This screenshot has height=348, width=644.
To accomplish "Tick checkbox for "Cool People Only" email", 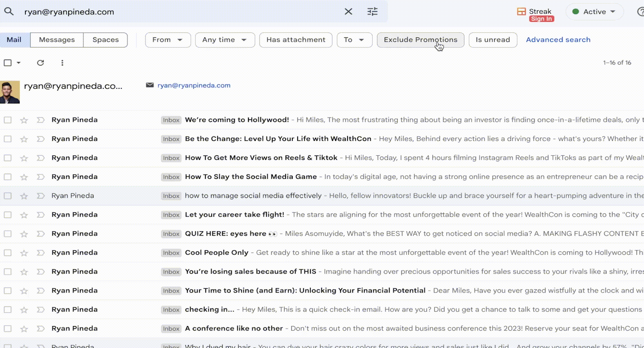I will click(8, 253).
